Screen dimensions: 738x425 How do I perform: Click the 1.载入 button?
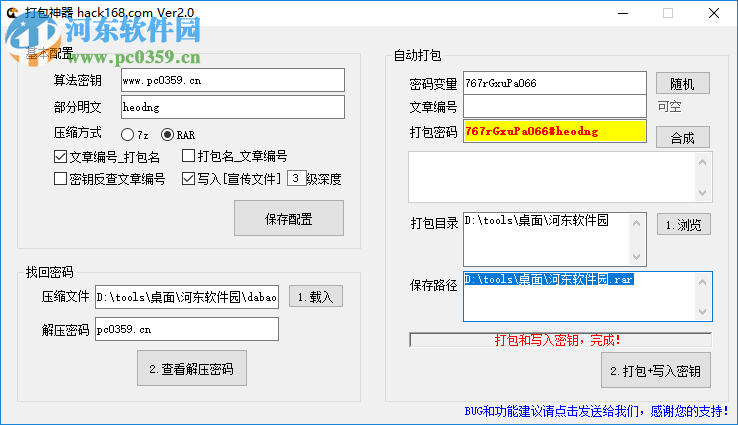click(316, 297)
